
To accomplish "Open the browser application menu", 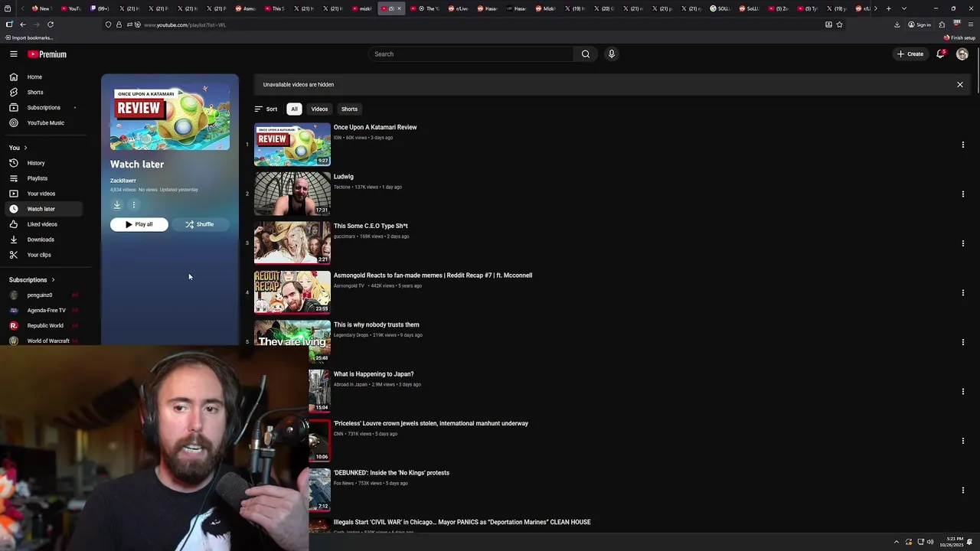I will click(970, 24).
